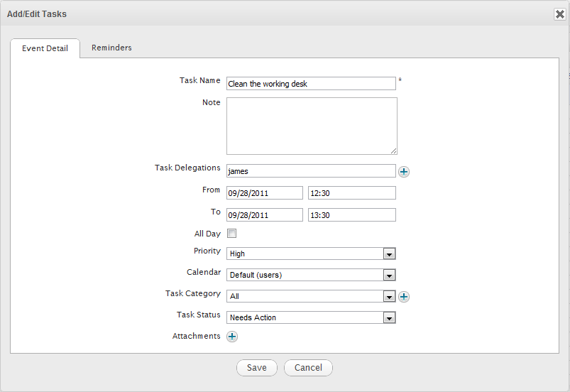
Task: Focus the Note text area
Action: 312,126
